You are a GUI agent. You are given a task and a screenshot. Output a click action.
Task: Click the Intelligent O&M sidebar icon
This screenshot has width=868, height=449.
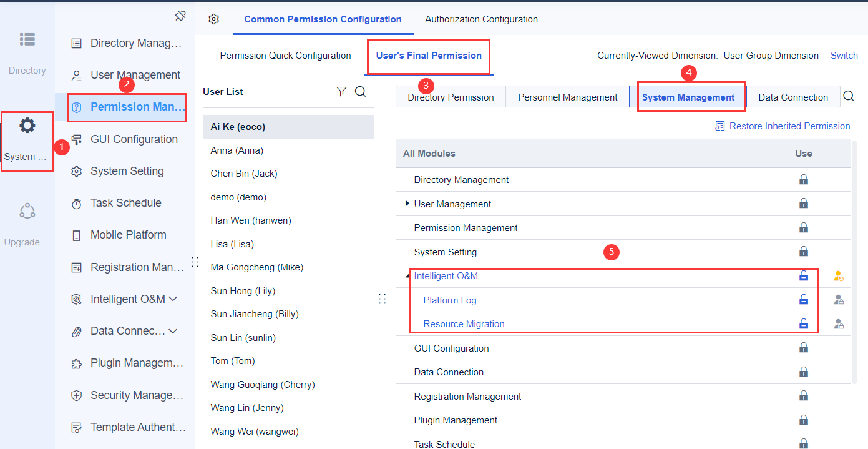click(77, 299)
